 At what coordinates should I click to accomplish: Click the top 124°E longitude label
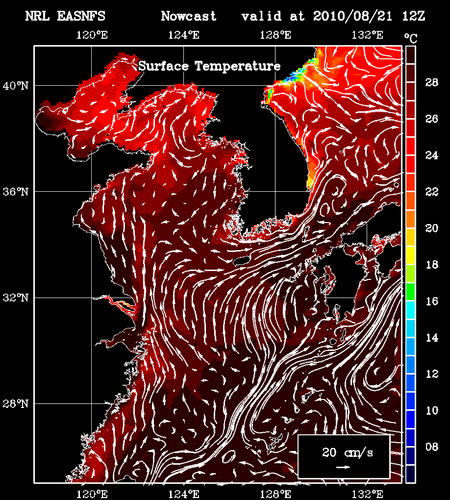pos(184,35)
